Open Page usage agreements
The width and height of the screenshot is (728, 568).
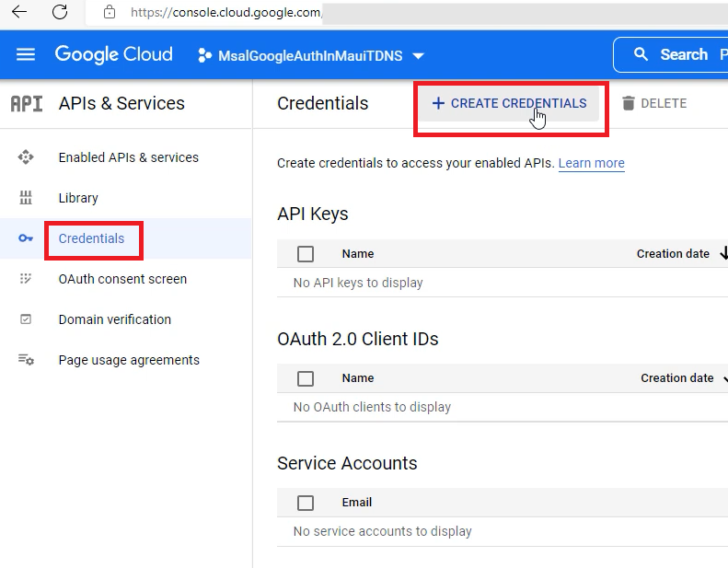pos(129,360)
